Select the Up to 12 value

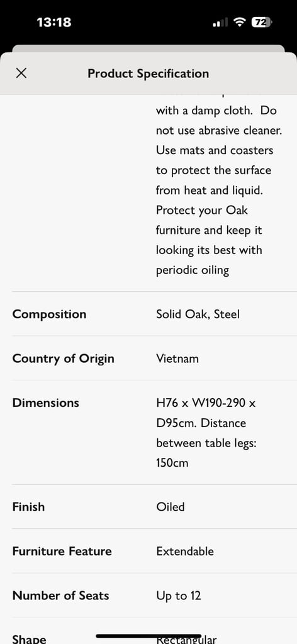click(x=179, y=596)
